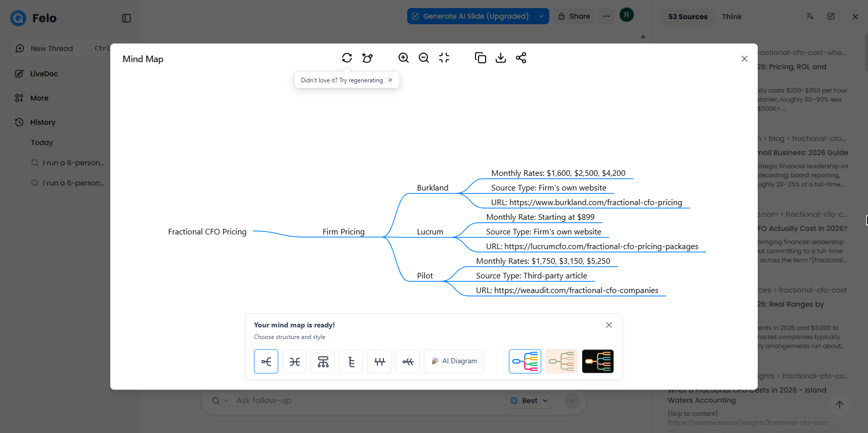Image resolution: width=868 pixels, height=433 pixels.
Task: Click the Fractional CFO Pricing root node
Action: coord(207,232)
